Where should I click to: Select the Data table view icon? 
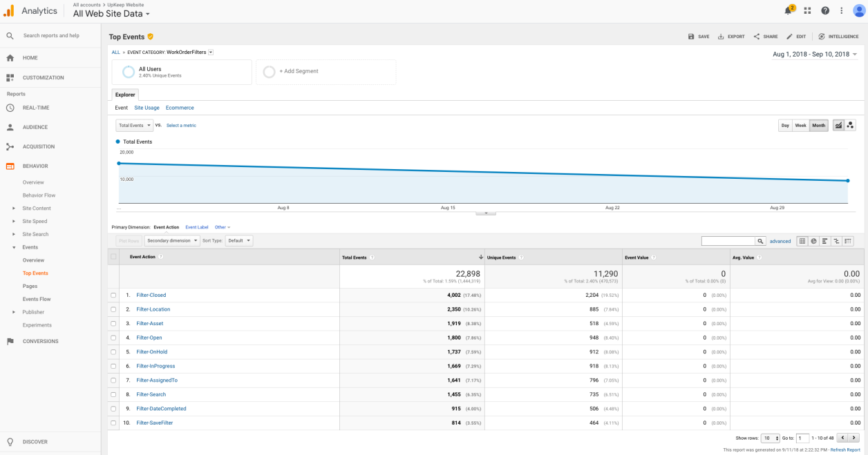[x=802, y=241]
